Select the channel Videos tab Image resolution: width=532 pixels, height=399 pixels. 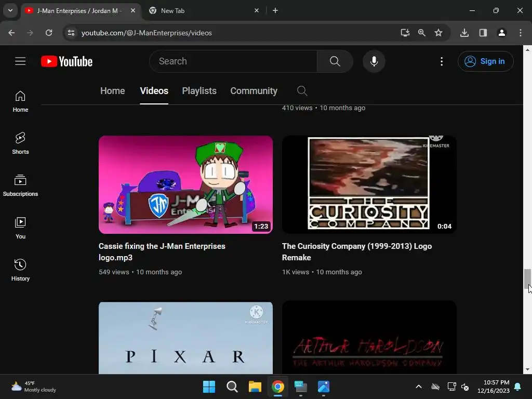[x=154, y=91]
